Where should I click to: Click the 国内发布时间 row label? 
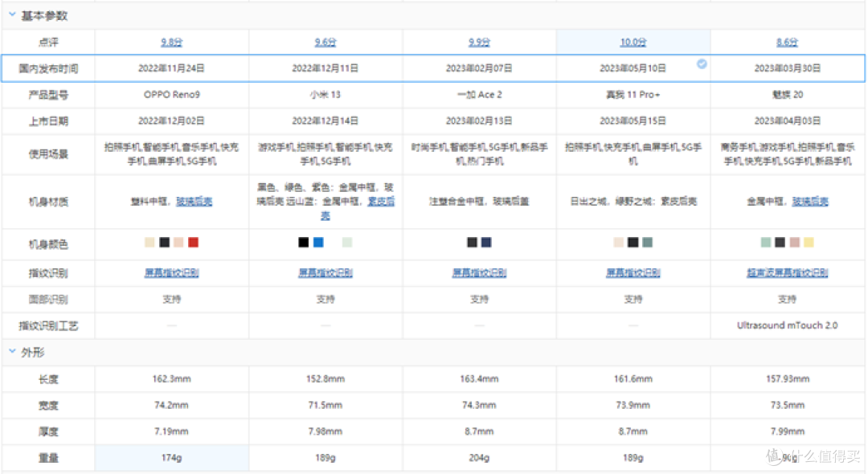tap(48, 68)
